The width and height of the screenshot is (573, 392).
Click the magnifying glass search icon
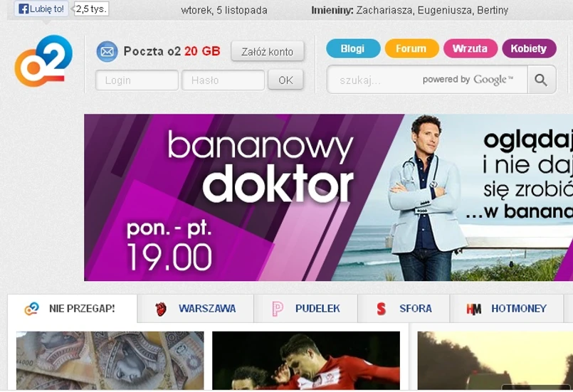coord(541,80)
